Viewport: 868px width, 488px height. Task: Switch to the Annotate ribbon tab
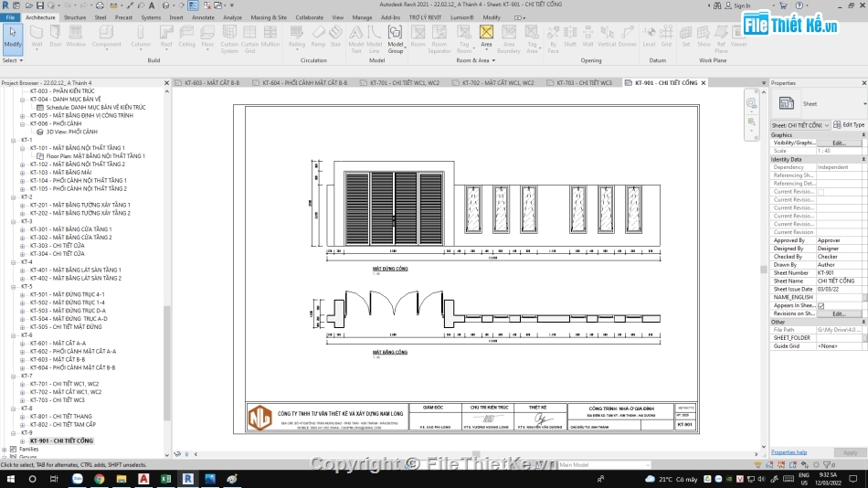(203, 17)
